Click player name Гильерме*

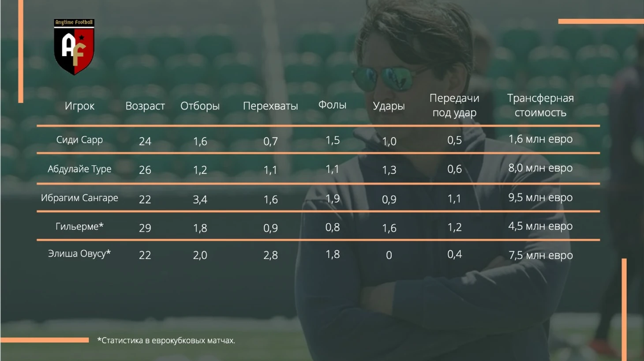click(x=79, y=226)
